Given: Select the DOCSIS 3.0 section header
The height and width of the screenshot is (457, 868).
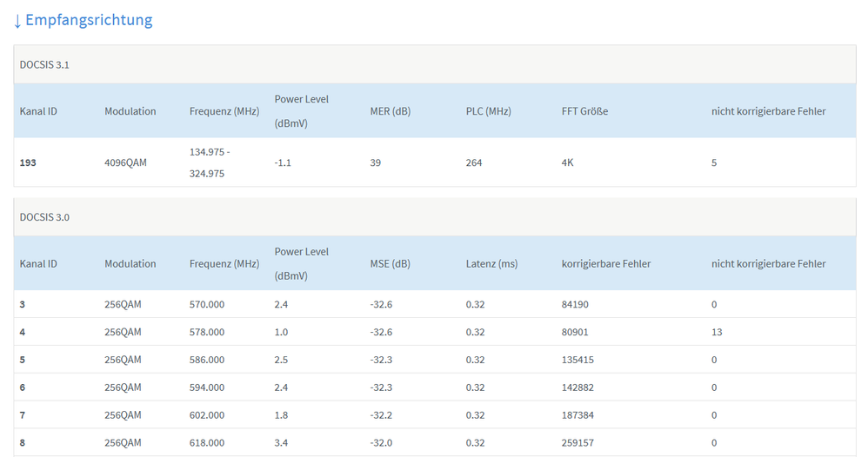Looking at the screenshot, I should pyautogui.click(x=45, y=217).
